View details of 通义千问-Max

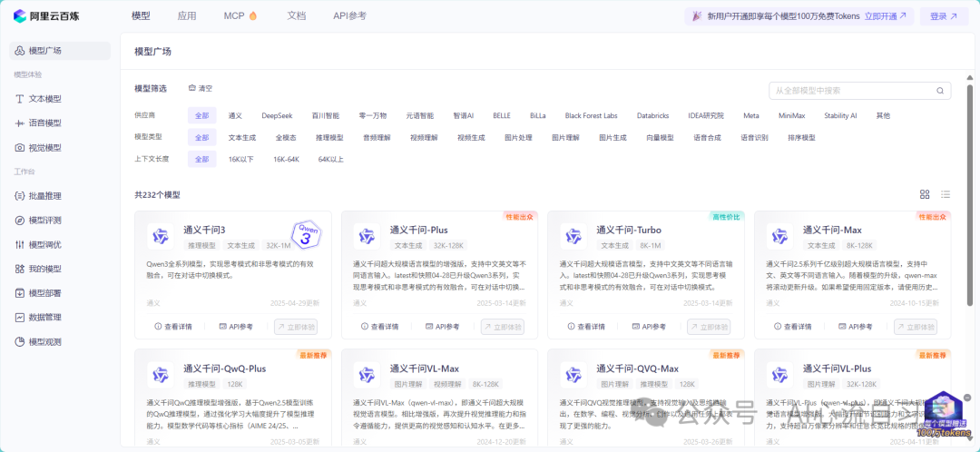click(x=792, y=327)
